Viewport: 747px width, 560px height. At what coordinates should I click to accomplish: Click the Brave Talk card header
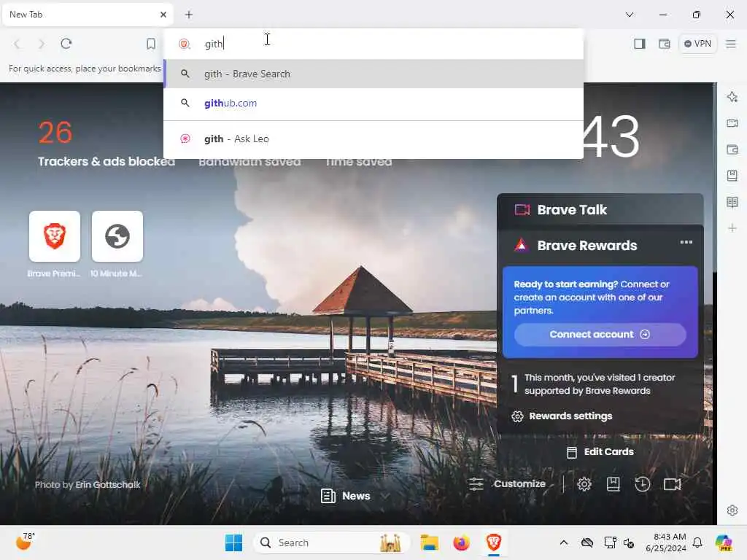(600, 209)
